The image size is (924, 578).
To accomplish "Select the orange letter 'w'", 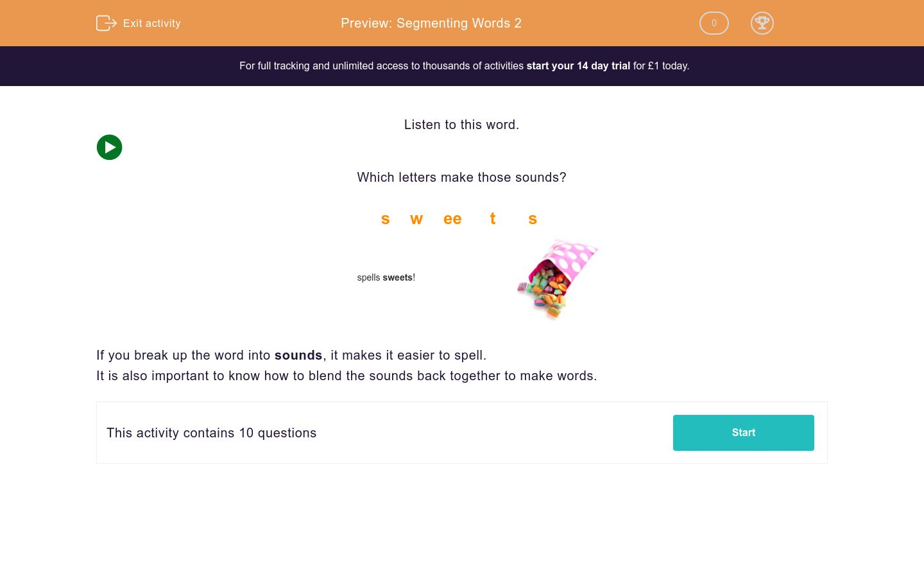I will pyautogui.click(x=416, y=219).
